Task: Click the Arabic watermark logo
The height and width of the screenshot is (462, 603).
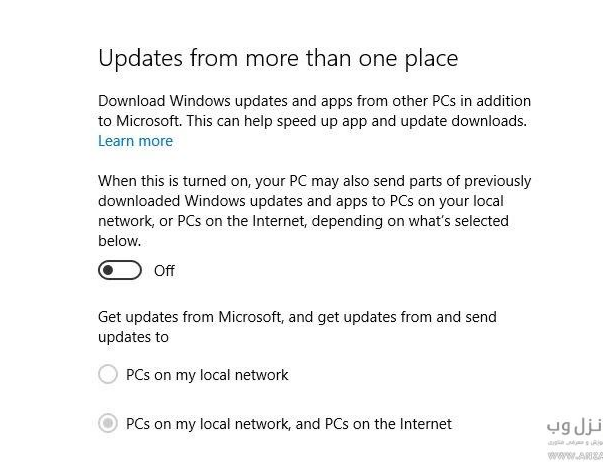Action: pos(574,427)
